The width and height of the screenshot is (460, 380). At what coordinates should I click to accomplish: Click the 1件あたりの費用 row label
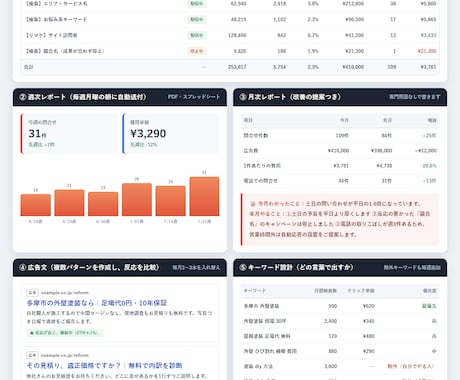pos(262,166)
